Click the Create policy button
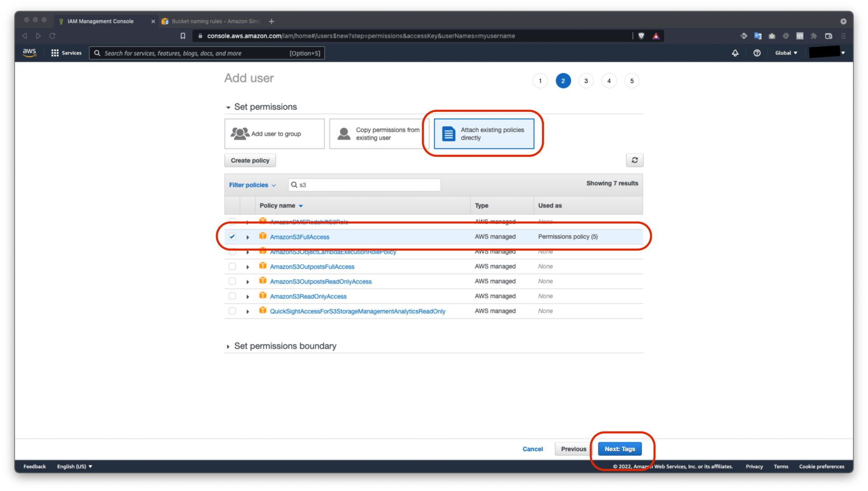Screen dimensions: 868x491 (250, 160)
